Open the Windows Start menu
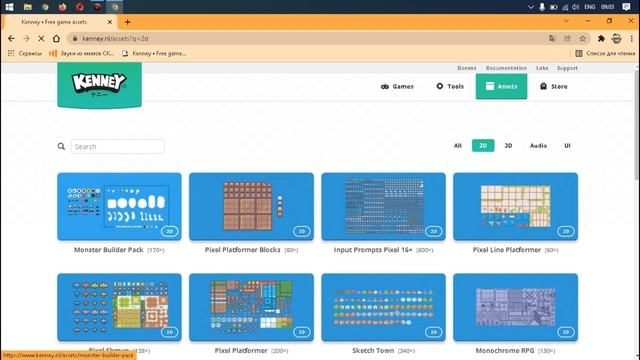Viewport: 640px width, 360px height. pyautogui.click(x=9, y=7)
